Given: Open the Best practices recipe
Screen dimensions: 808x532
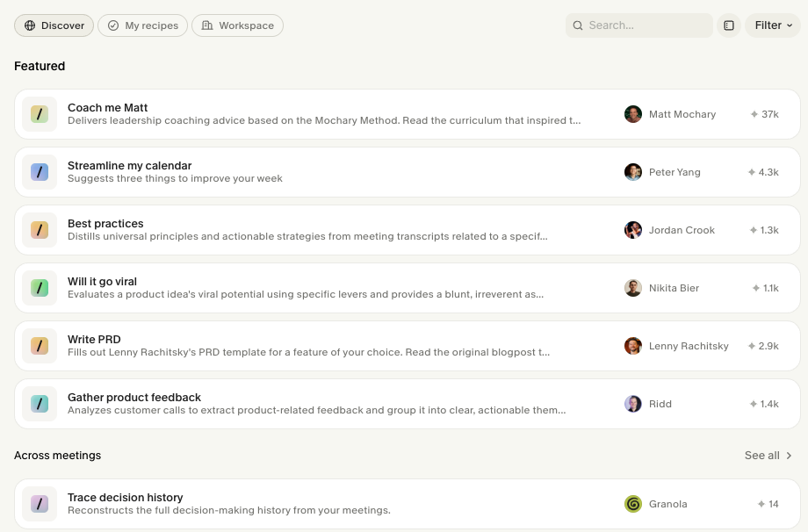Looking at the screenshot, I should 105,224.
